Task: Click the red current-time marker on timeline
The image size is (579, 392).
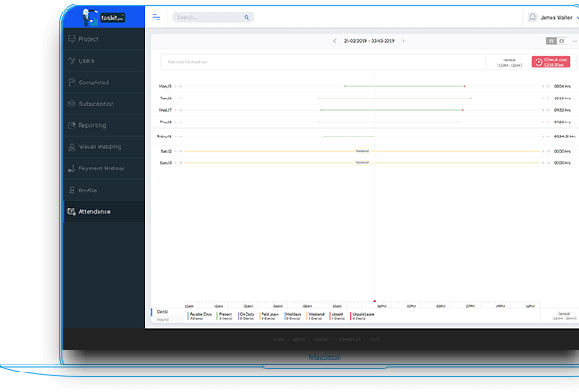Action: 374,302
